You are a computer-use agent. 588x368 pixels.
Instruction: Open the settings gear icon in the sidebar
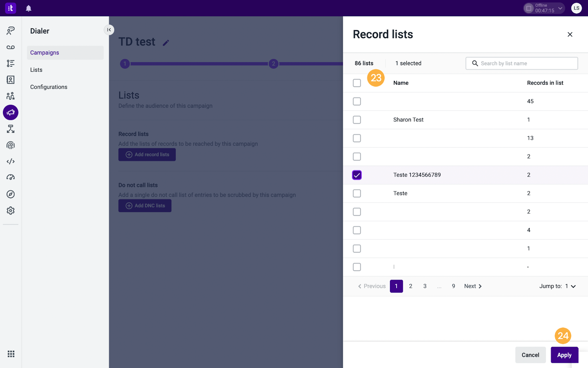[x=11, y=210]
